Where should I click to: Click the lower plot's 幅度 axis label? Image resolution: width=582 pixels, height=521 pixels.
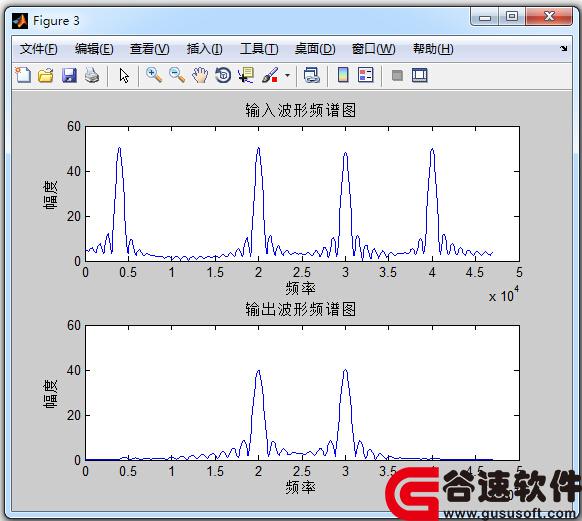(50, 394)
